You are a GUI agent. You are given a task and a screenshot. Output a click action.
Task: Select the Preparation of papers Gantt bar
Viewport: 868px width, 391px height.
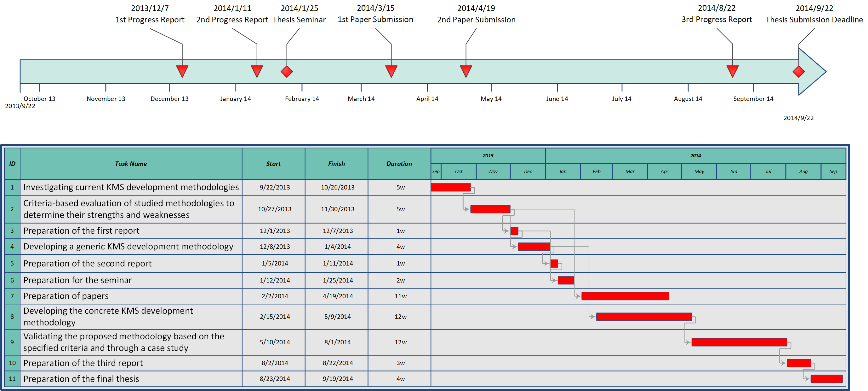(x=625, y=296)
